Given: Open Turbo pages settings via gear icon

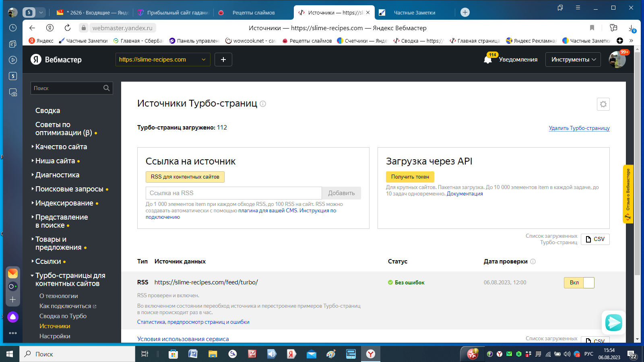Looking at the screenshot, I should point(603,104).
